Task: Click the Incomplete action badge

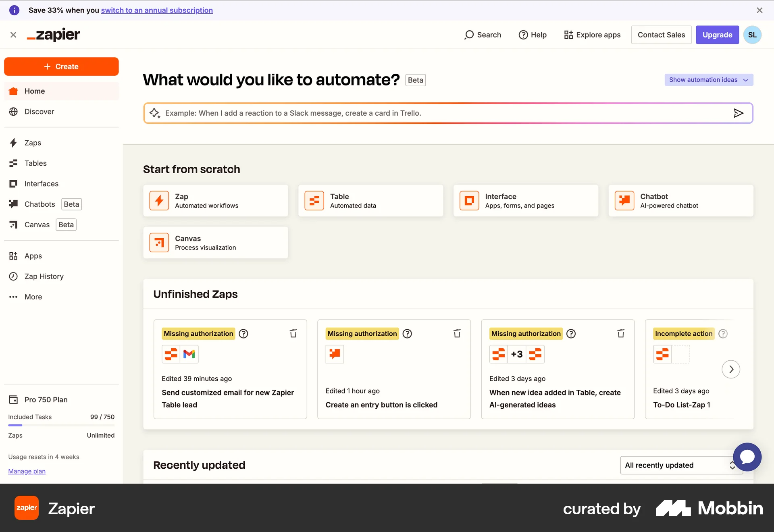Action: point(684,334)
